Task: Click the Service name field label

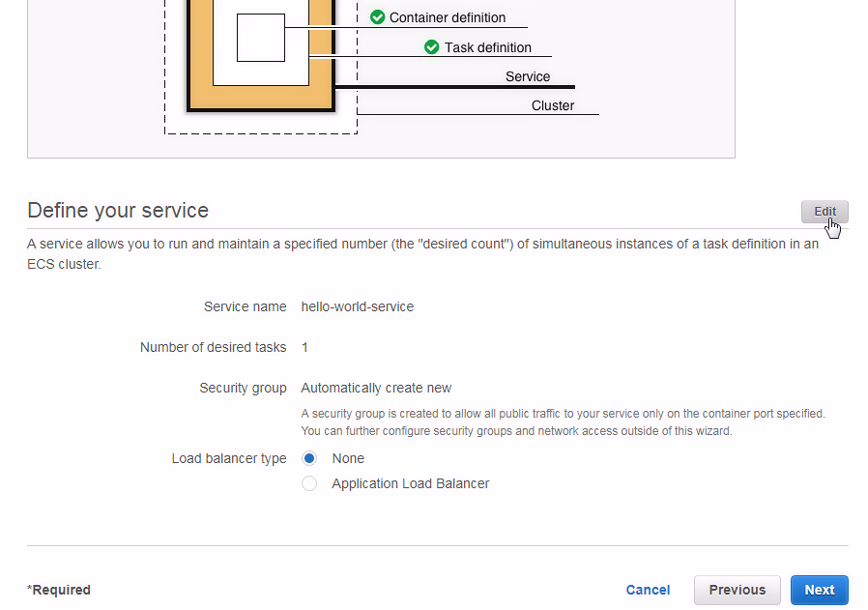Action: click(245, 306)
